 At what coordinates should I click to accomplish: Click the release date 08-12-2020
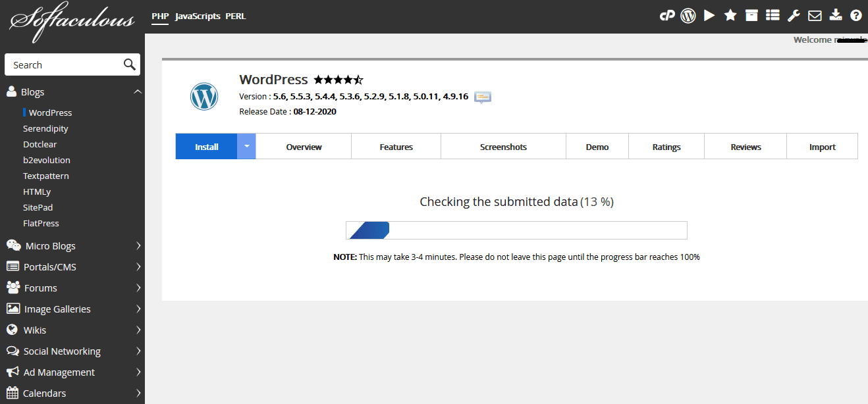tap(315, 111)
